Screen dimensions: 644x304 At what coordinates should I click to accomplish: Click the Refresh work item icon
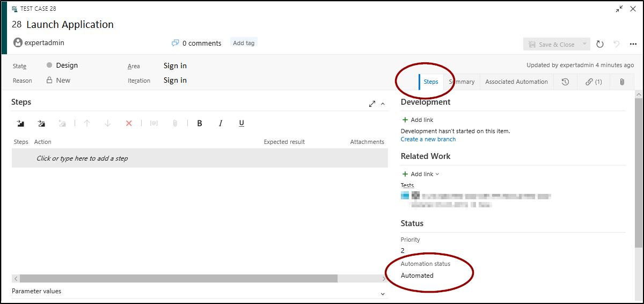tap(600, 45)
